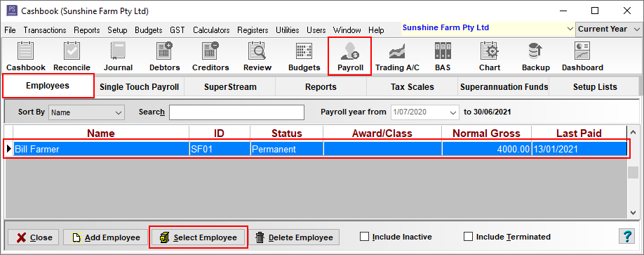Image resolution: width=644 pixels, height=255 pixels.
Task: Click the employee list scroll up arrow
Action: click(633, 132)
